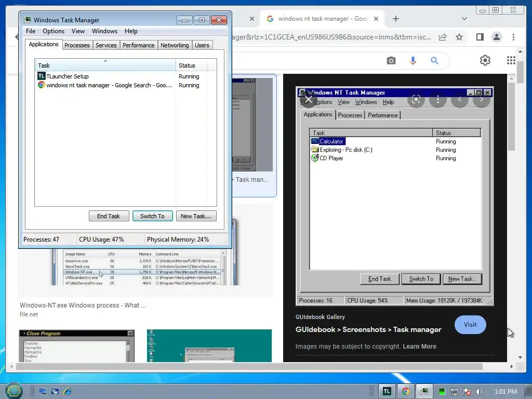Switch to the Networking tab
The image size is (532, 399).
click(175, 45)
